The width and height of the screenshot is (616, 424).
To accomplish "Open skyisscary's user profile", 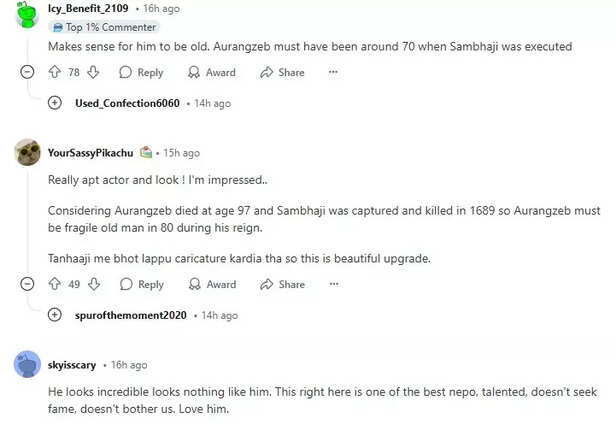I will point(71,365).
